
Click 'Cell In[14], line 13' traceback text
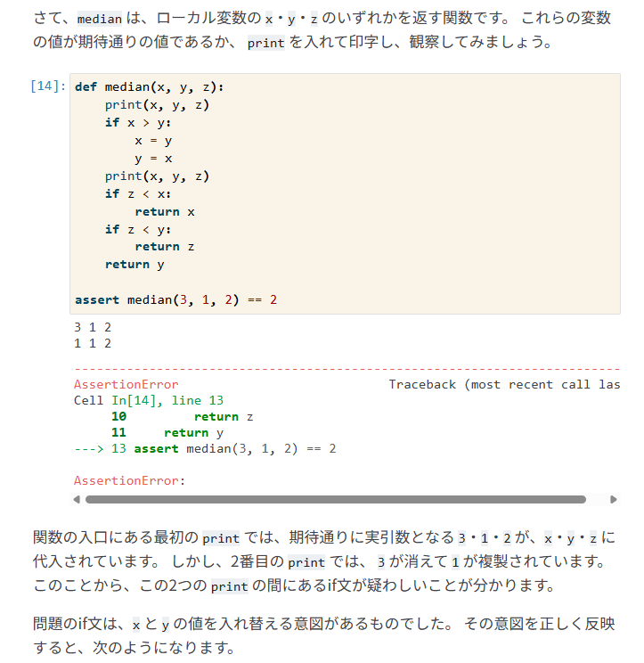(x=149, y=400)
